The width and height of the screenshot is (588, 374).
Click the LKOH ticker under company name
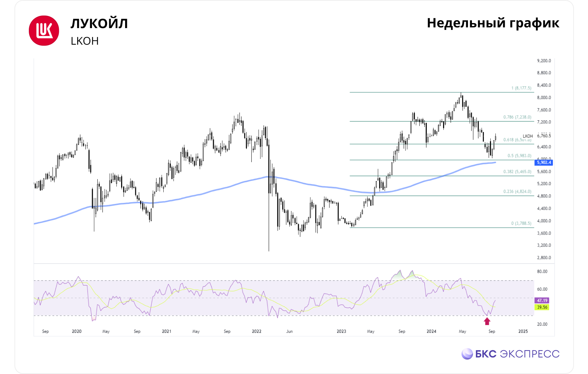tap(85, 41)
